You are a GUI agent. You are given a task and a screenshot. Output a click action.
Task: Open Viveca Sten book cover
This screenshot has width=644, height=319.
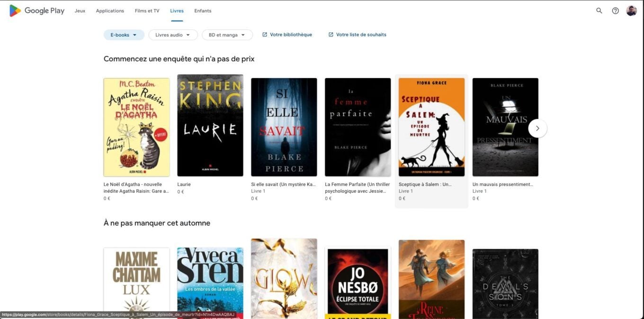pos(210,283)
